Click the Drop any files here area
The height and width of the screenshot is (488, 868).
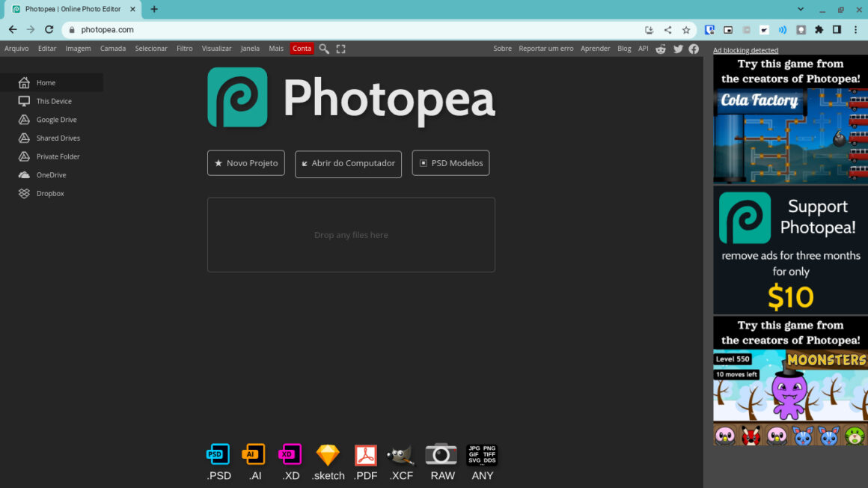point(350,234)
